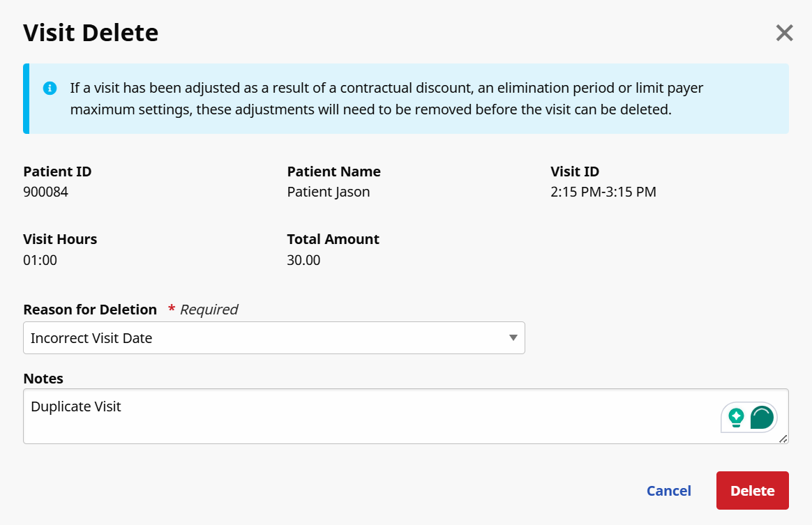The height and width of the screenshot is (525, 812).
Task: Click the red required asterisk
Action: coord(172,310)
